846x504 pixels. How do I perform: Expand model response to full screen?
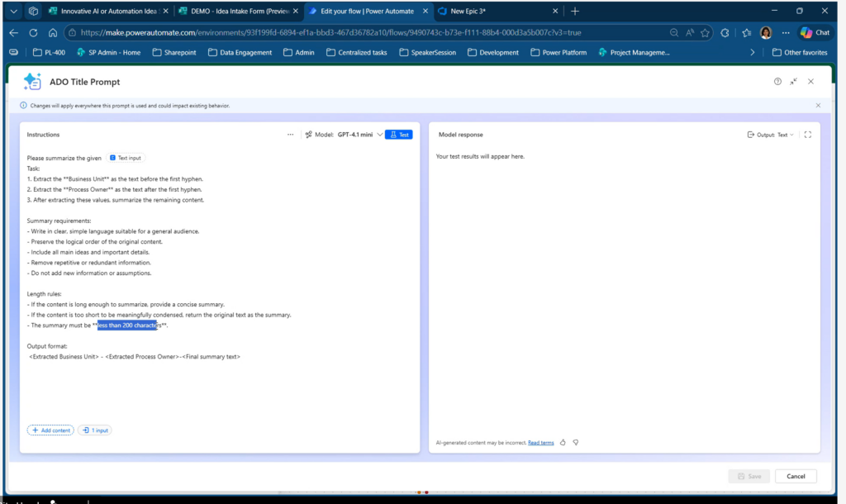(807, 135)
